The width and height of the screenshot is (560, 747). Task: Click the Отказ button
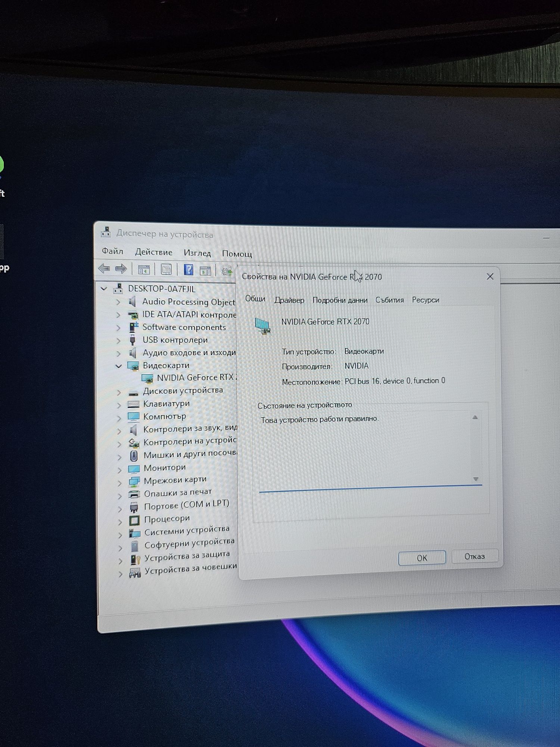coord(475,556)
